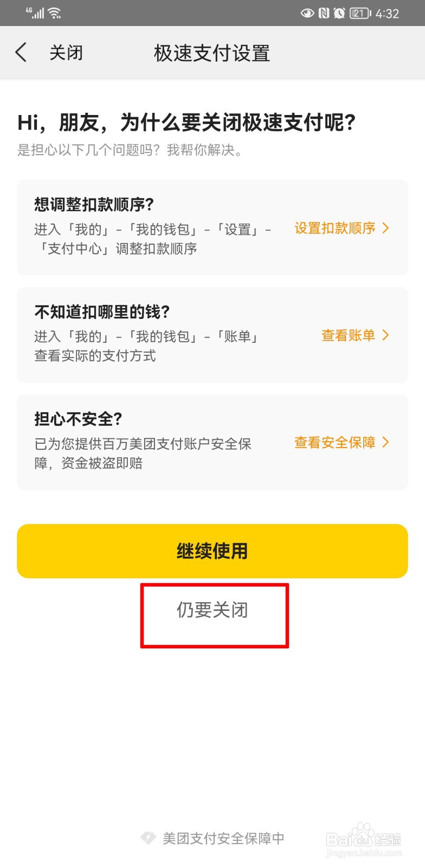Open the 查看账单 link
Image resolution: width=425 pixels, height=868 pixels.
(348, 335)
